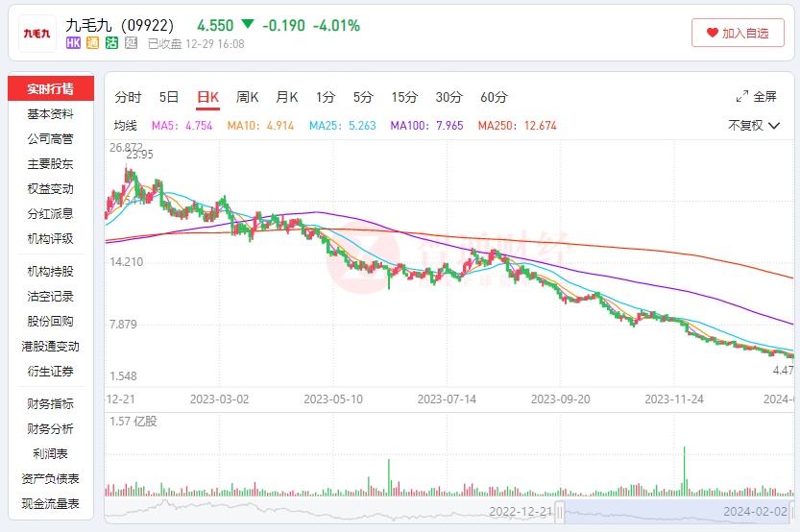Click the left handle of date range slider

click(x=560, y=511)
